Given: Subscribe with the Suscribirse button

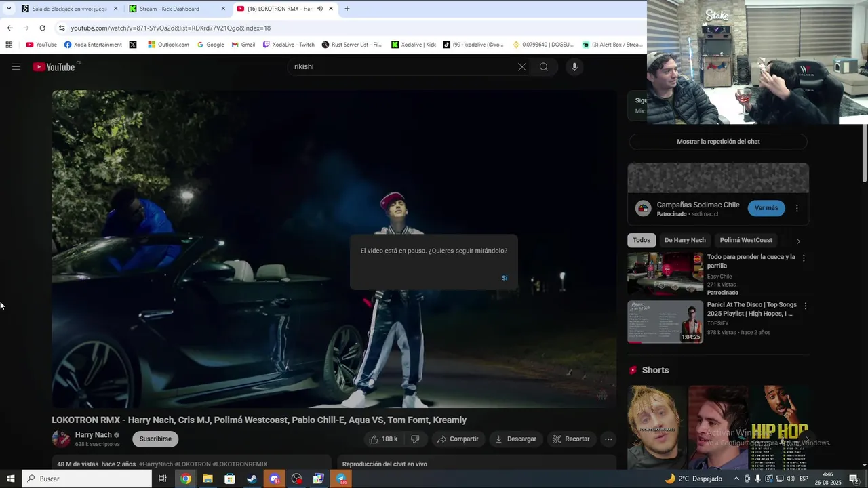Looking at the screenshot, I should click(155, 439).
